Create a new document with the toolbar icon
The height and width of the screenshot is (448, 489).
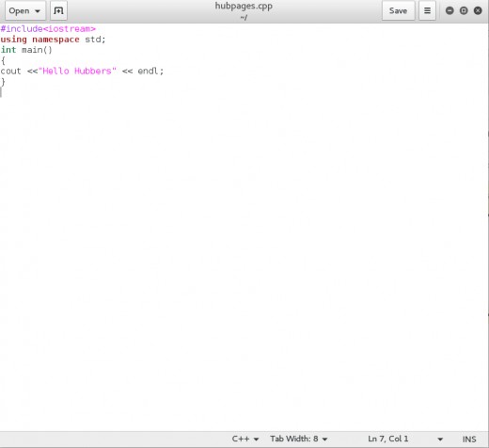(58, 10)
